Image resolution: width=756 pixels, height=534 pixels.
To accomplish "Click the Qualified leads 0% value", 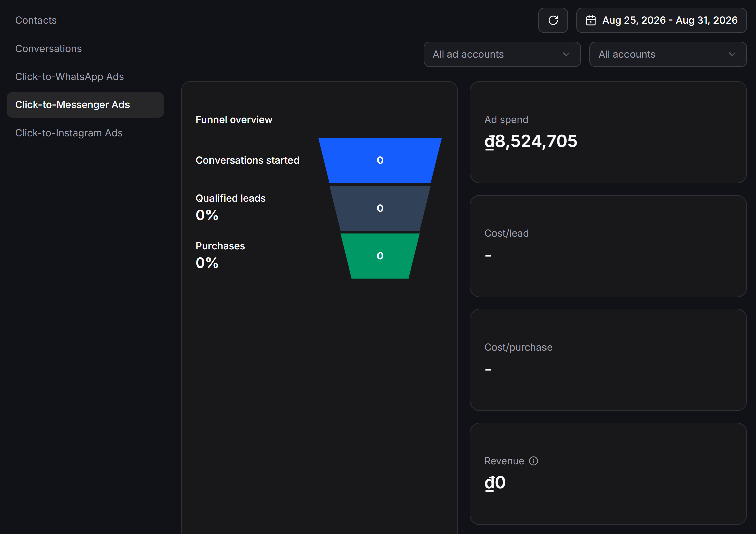I will (207, 215).
